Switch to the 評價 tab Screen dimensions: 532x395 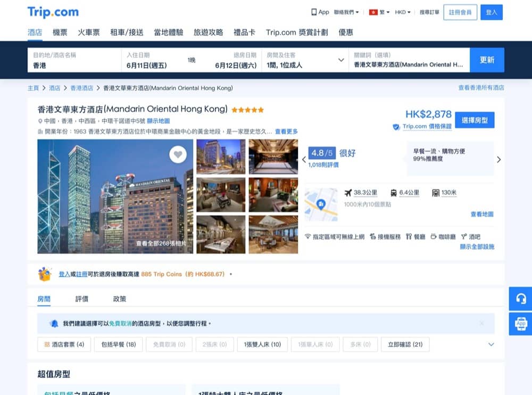pyautogui.click(x=81, y=299)
